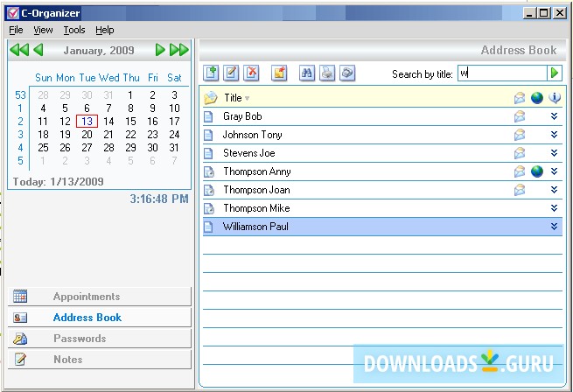573x392 pixels.
Task: Click the delete contact red X icon
Action: 251,73
